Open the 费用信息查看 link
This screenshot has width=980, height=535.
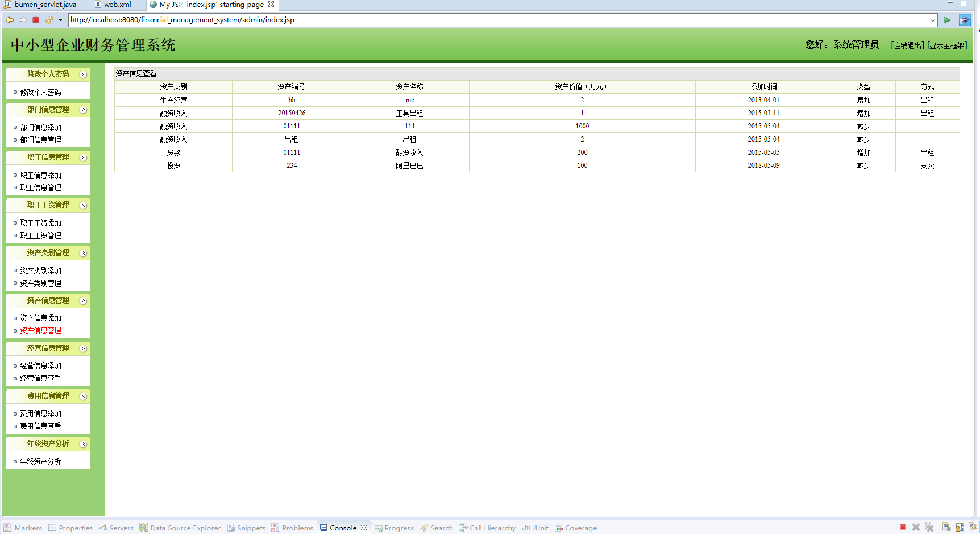point(41,426)
